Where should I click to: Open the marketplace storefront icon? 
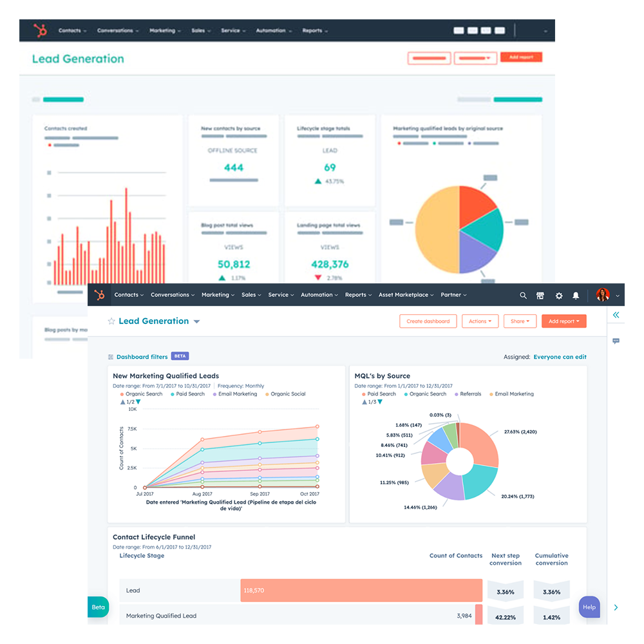tap(540, 296)
